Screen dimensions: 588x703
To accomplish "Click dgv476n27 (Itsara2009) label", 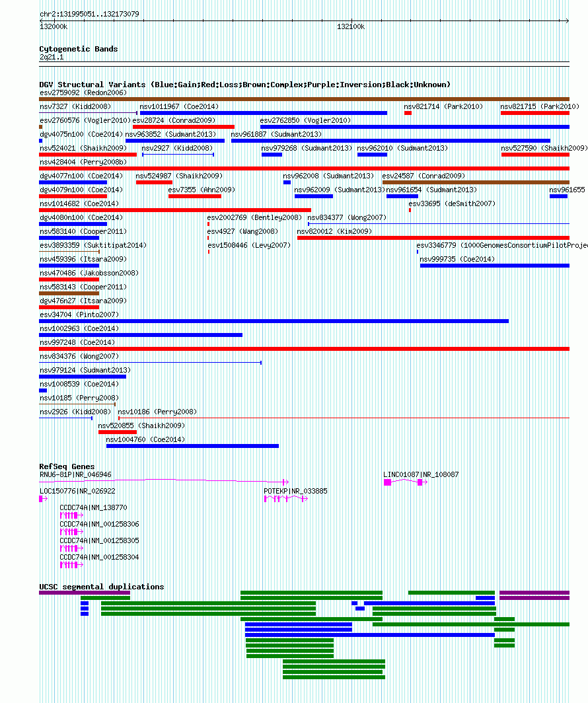I will pos(83,301).
